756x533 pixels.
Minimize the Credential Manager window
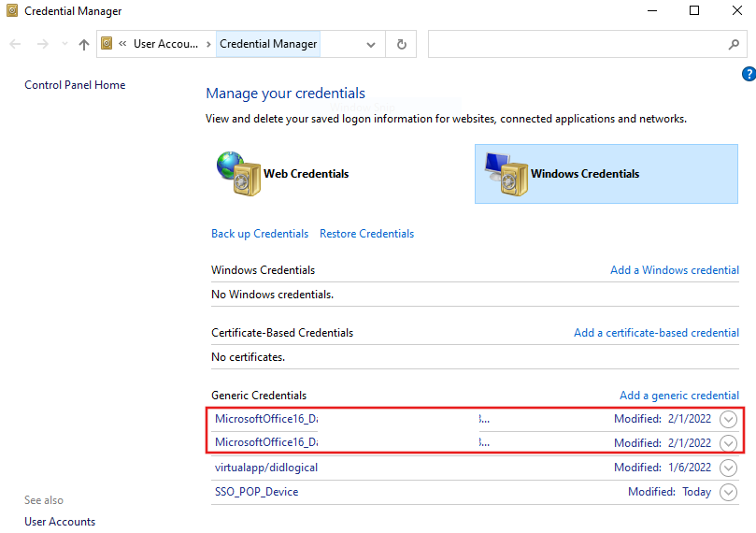652,10
